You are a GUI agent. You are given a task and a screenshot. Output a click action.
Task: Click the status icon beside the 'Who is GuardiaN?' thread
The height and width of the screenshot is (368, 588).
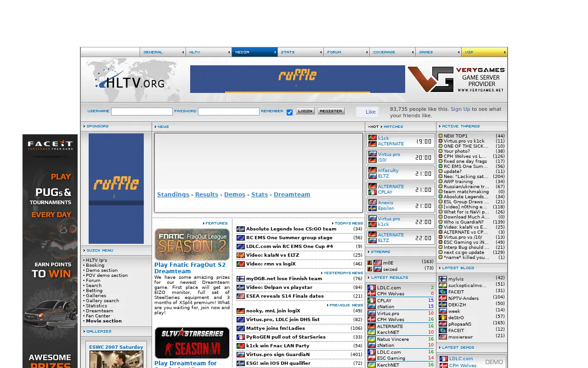click(x=441, y=222)
